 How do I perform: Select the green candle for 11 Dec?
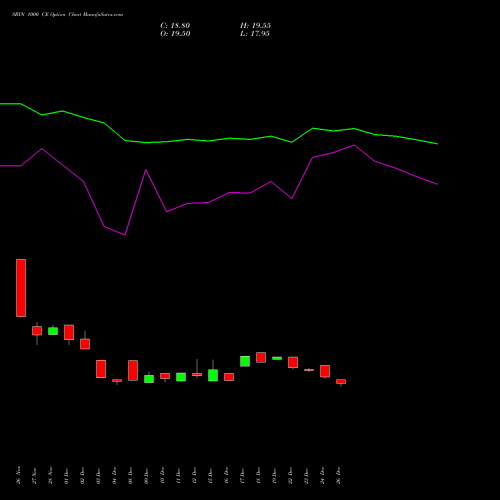click(181, 377)
